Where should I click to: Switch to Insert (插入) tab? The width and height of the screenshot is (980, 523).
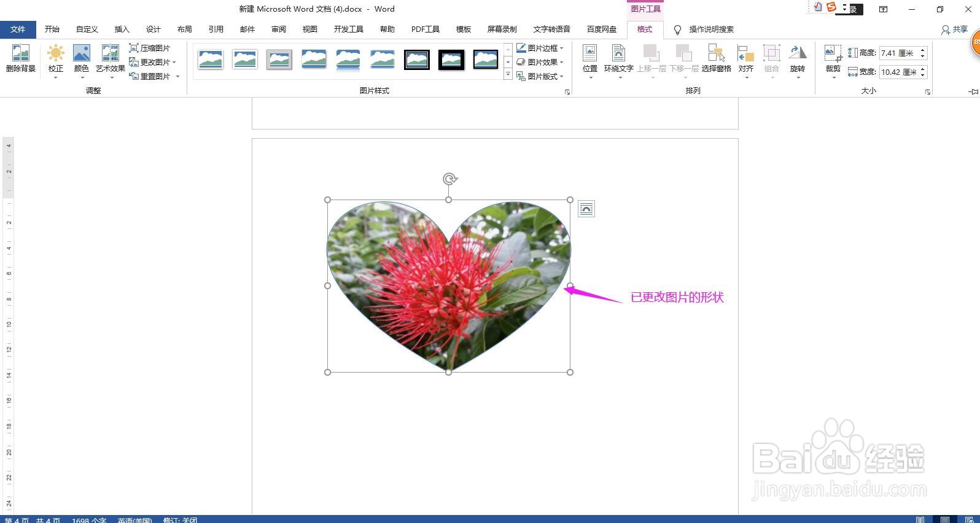pyautogui.click(x=122, y=29)
